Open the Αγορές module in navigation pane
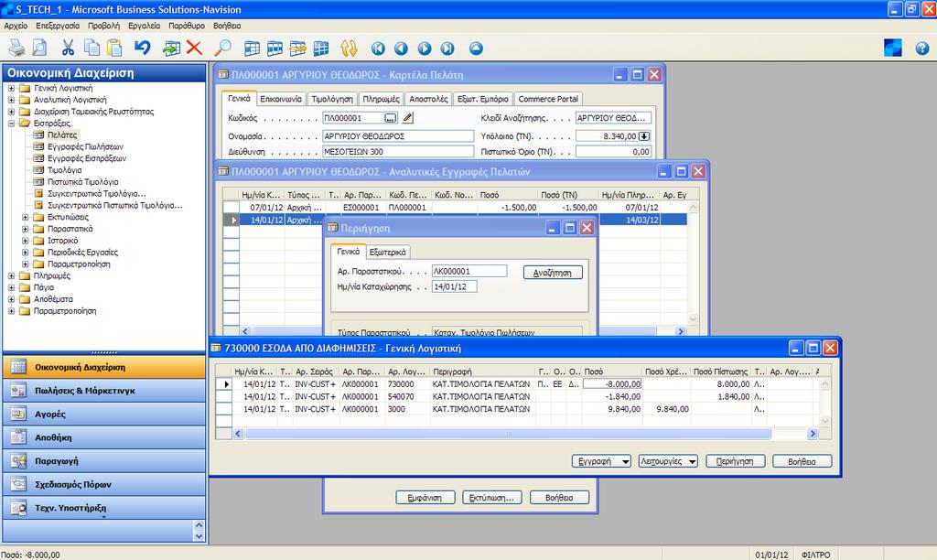 pyautogui.click(x=104, y=415)
